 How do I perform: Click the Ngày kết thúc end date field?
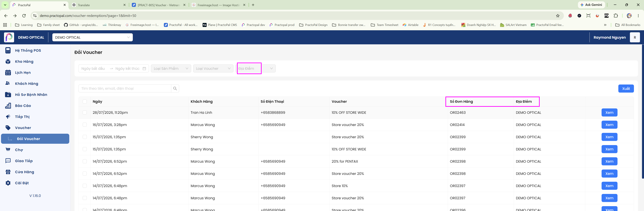(x=127, y=69)
